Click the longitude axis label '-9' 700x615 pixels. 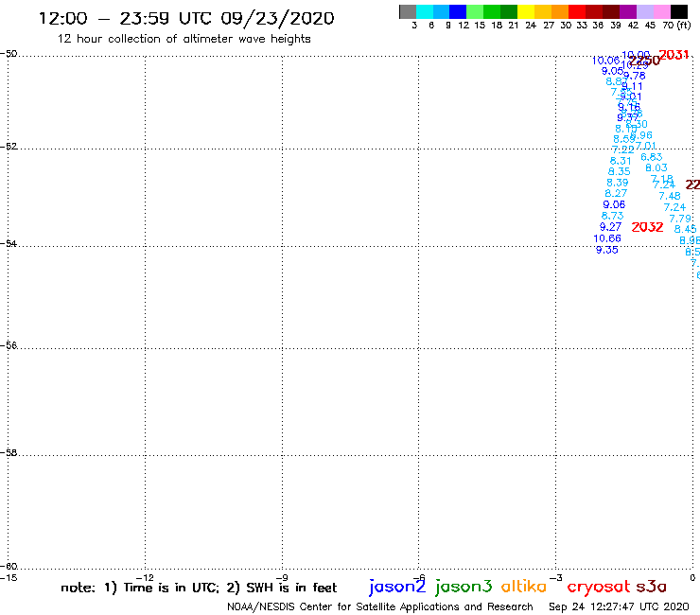coord(282,578)
